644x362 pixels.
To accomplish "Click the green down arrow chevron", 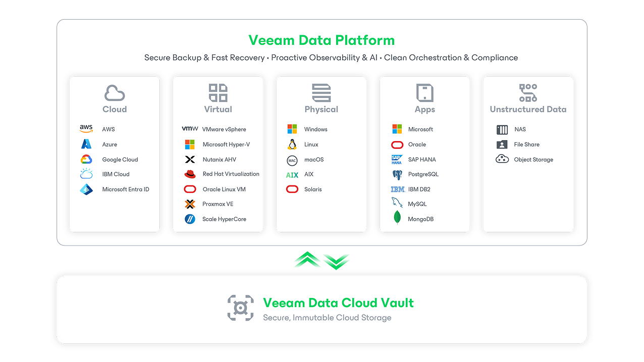I will (336, 262).
